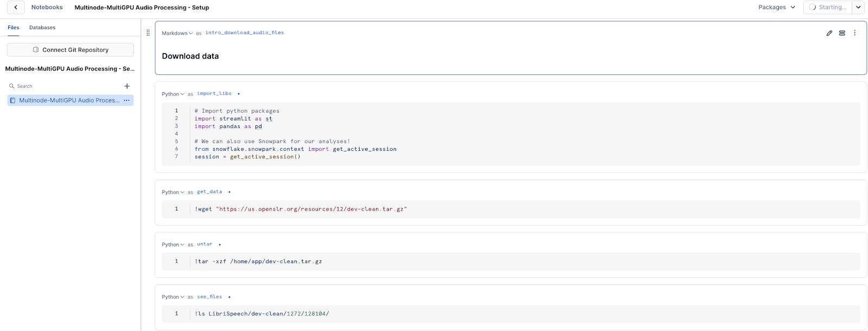
Task: Open the more options ellipsis for the notebook file
Action: pos(126,100)
